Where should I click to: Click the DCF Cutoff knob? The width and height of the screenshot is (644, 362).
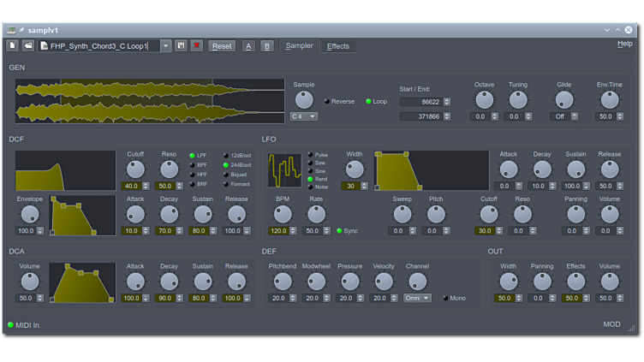[x=135, y=169]
